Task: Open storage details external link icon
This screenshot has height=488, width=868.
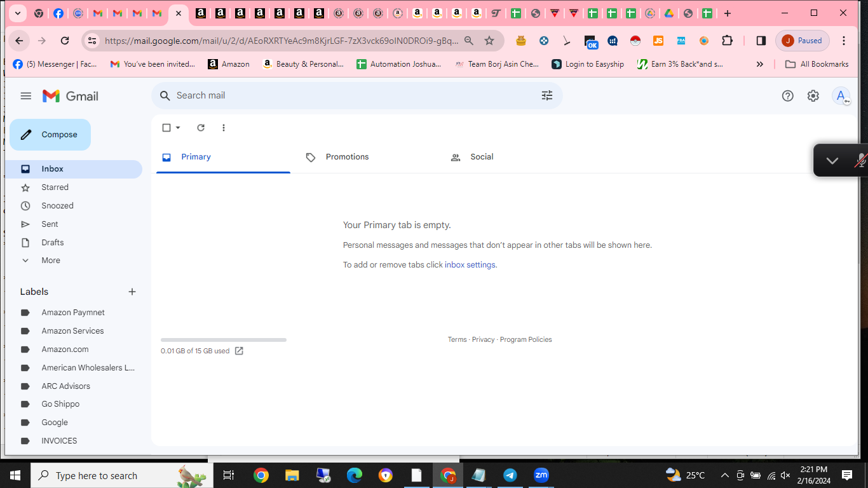Action: coord(239,351)
